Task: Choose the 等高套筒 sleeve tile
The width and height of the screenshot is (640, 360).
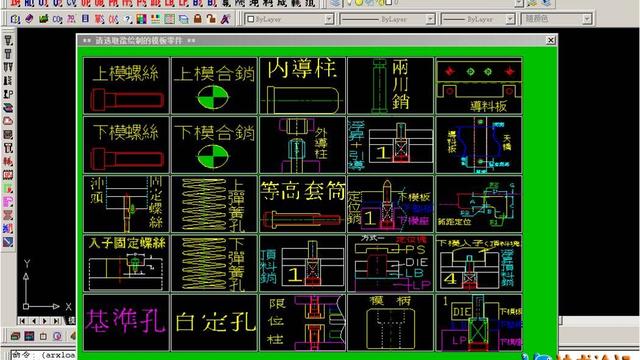Action: point(302,204)
